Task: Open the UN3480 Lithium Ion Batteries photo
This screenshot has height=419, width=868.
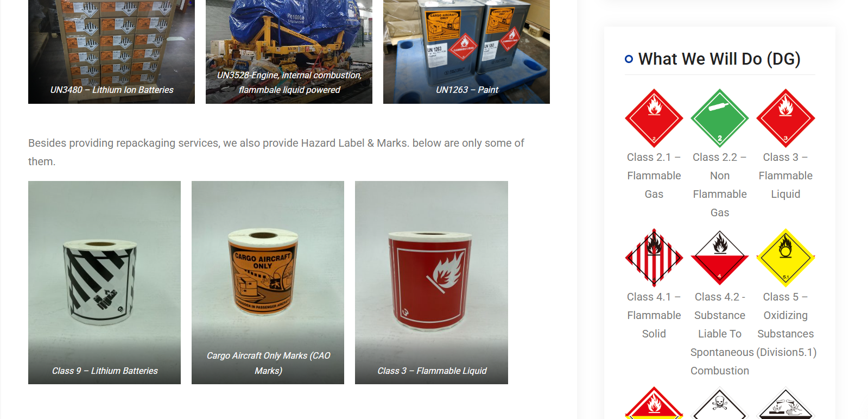Action: (111, 52)
